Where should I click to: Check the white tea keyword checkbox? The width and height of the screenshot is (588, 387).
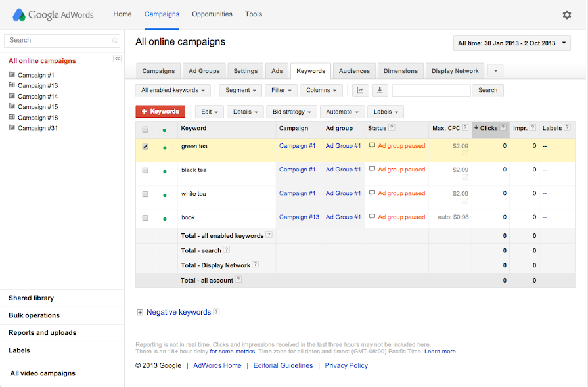145,194
